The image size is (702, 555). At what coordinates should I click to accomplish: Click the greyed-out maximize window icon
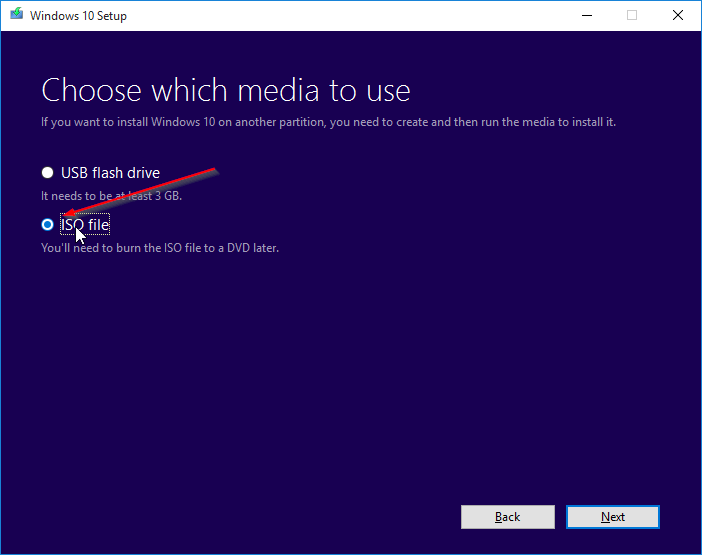tap(632, 15)
